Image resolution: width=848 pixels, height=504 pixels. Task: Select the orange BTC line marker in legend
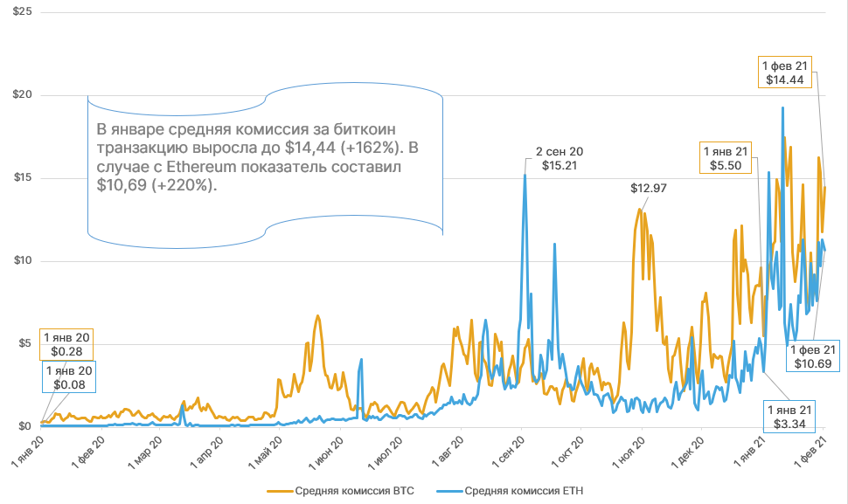276,490
